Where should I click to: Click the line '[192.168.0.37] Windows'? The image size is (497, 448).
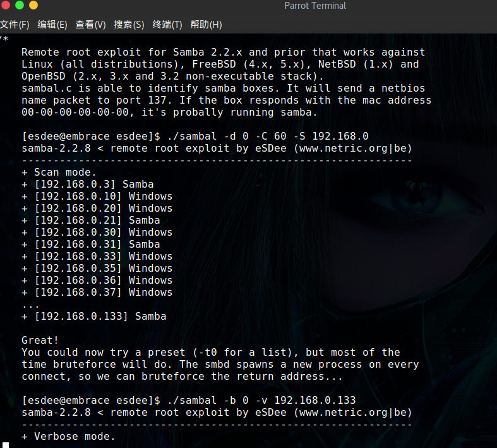(x=97, y=293)
